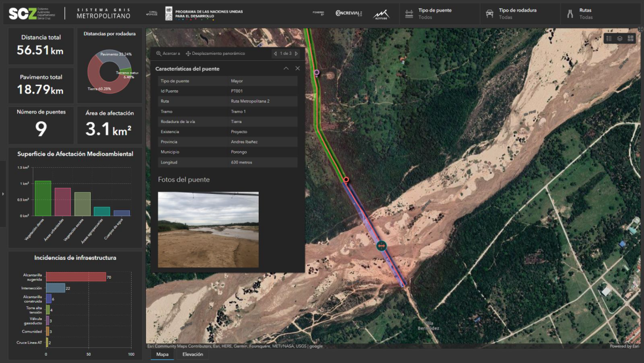Image resolution: width=644 pixels, height=363 pixels.
Task: Click the Alcantarilla construida bar valued 6
Action: [48, 299]
